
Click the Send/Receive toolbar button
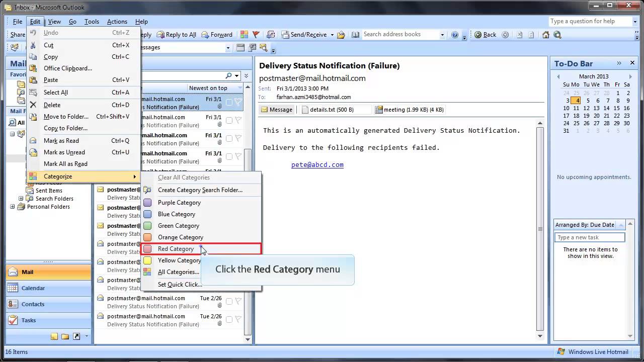[303, 35]
